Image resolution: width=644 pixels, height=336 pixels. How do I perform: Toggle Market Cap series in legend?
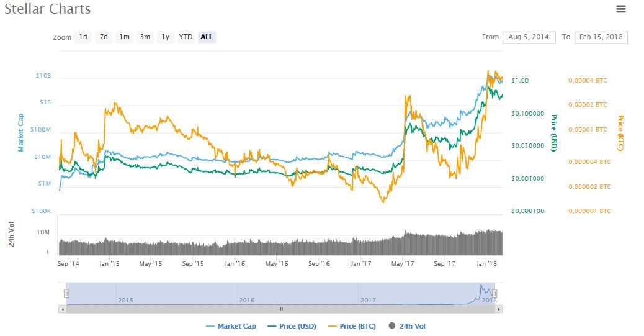point(231,326)
